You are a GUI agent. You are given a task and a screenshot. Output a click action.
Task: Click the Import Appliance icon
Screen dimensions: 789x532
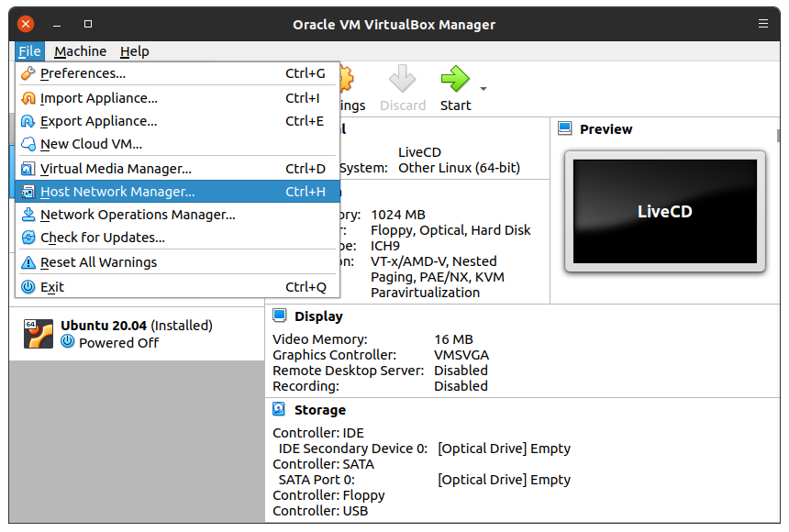pos(28,98)
